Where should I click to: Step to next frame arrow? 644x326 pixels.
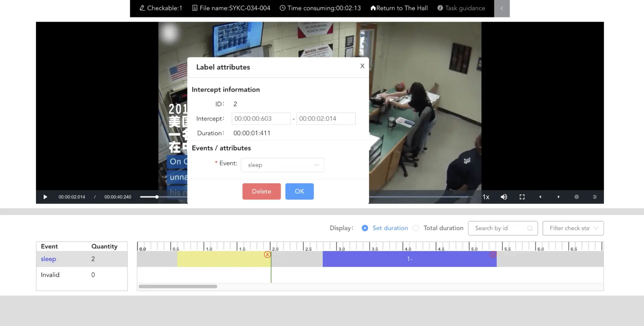click(x=558, y=197)
